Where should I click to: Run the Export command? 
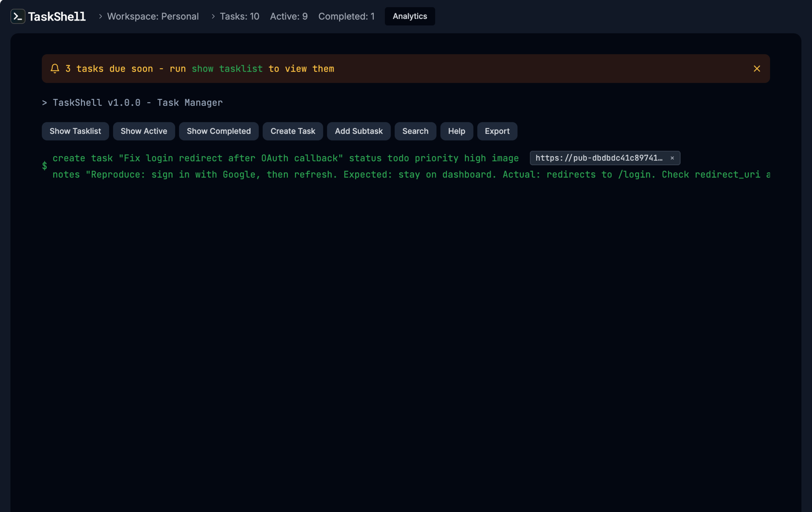pyautogui.click(x=497, y=131)
